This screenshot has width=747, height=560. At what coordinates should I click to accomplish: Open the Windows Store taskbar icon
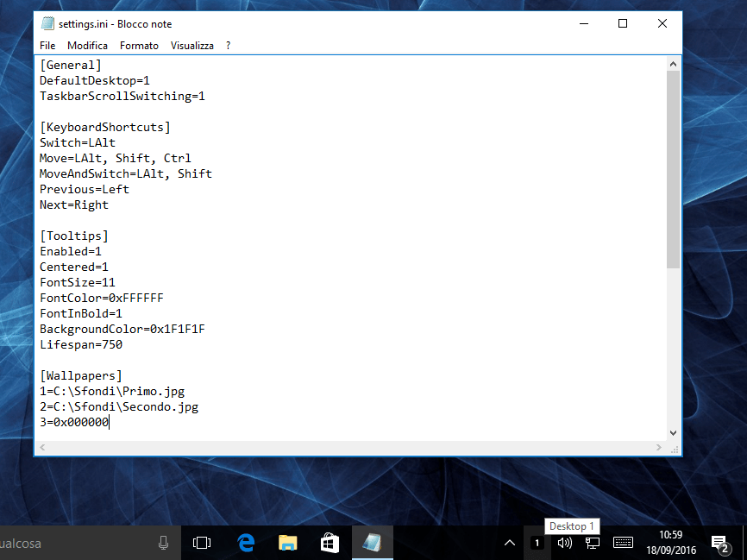pos(330,543)
